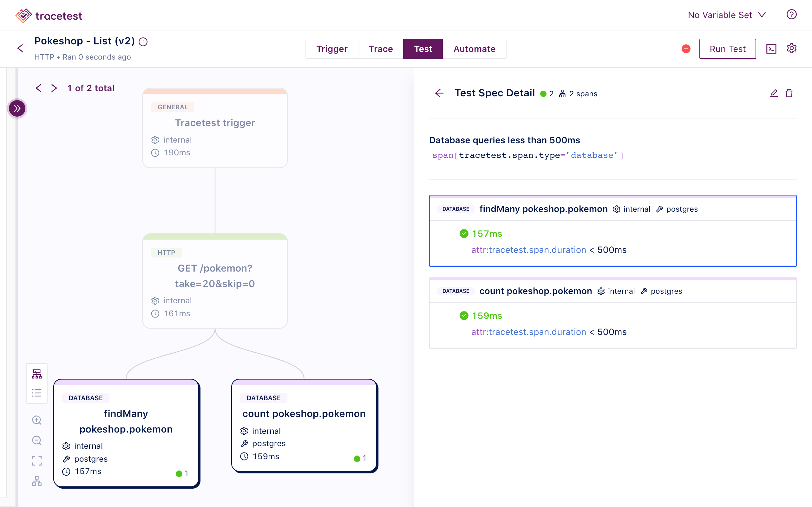This screenshot has width=812, height=507.
Task: Open test settings gear icon
Action: (x=791, y=48)
